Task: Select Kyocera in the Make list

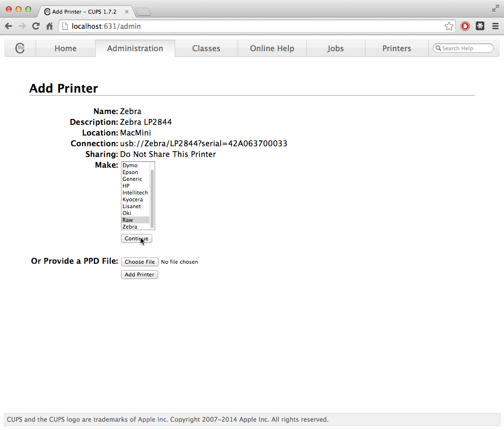Action: pos(135,199)
